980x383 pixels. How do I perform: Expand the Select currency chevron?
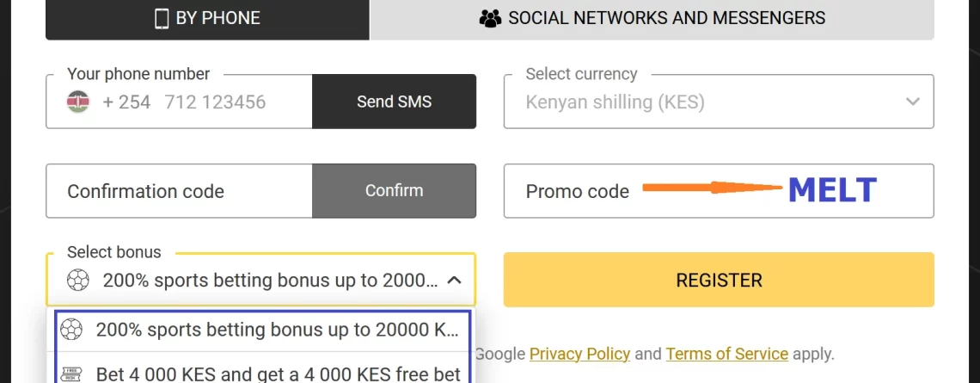(x=912, y=102)
